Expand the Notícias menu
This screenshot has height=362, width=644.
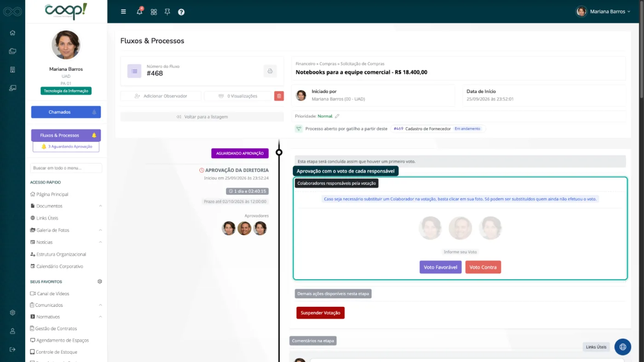(x=66, y=242)
